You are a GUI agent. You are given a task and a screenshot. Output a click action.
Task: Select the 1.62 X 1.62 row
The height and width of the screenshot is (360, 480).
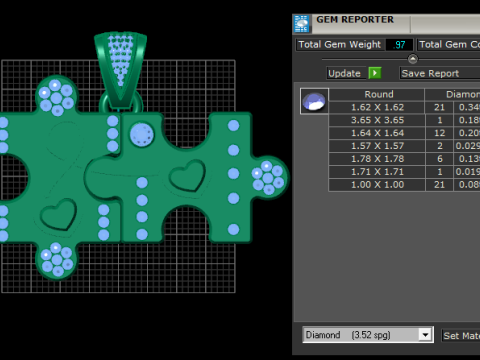click(404, 107)
